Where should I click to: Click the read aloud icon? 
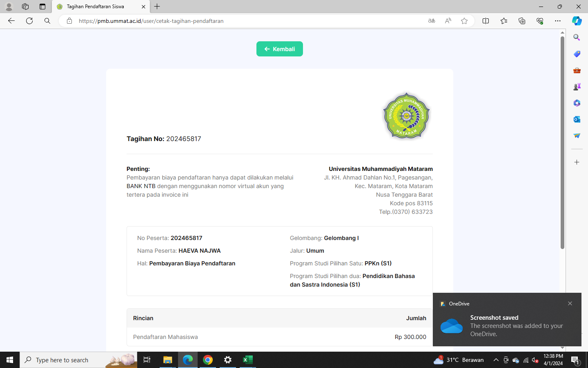click(x=448, y=21)
